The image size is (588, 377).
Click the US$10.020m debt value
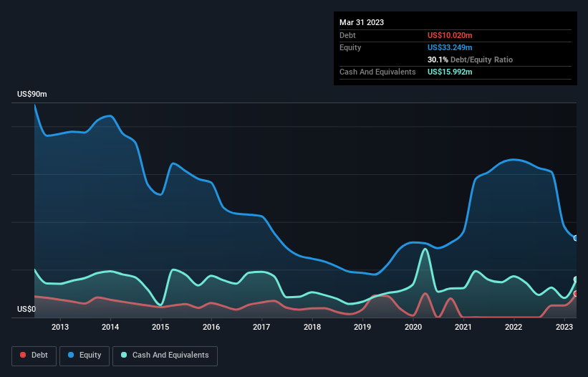[450, 35]
